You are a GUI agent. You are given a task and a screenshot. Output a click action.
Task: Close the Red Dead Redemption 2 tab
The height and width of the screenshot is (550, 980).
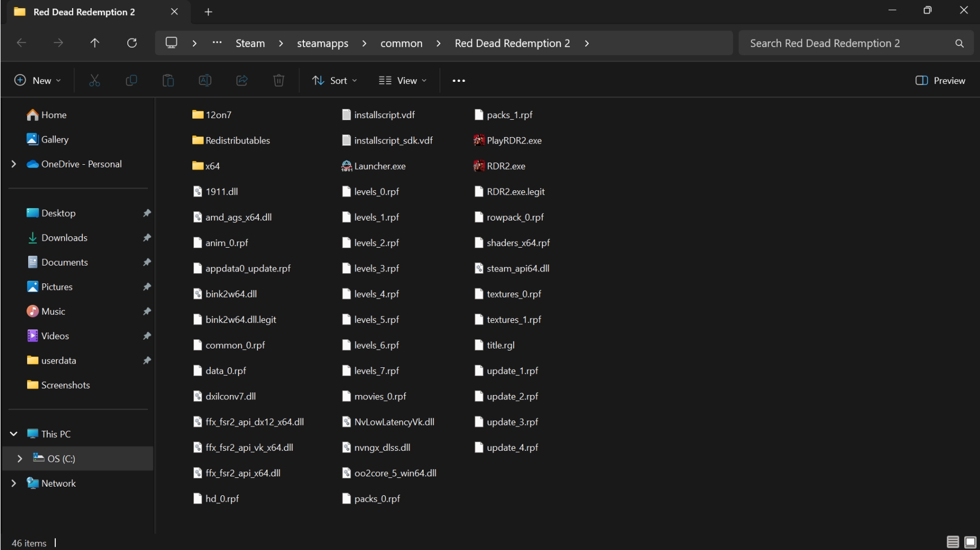click(x=174, y=12)
